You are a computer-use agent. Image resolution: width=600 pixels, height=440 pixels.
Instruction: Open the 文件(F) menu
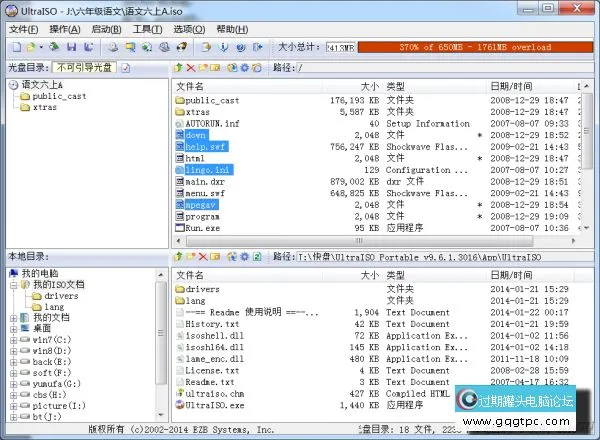click(24, 29)
